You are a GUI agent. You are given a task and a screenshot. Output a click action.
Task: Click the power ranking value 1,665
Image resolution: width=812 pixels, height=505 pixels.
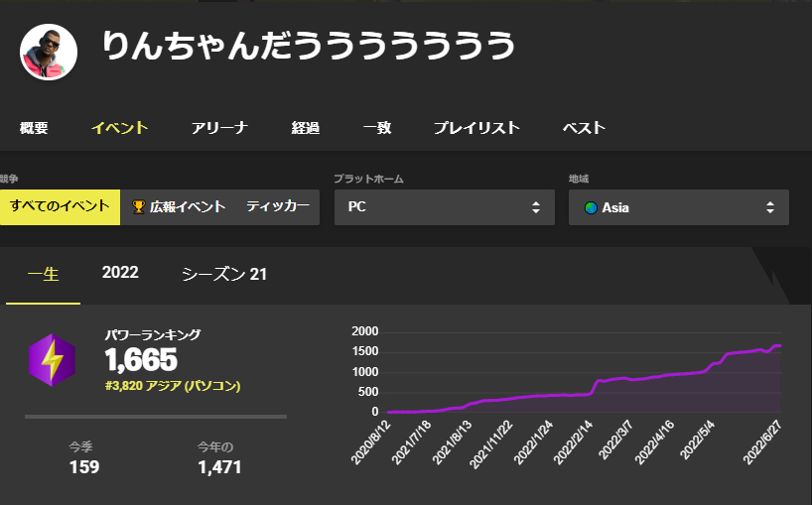point(141,359)
